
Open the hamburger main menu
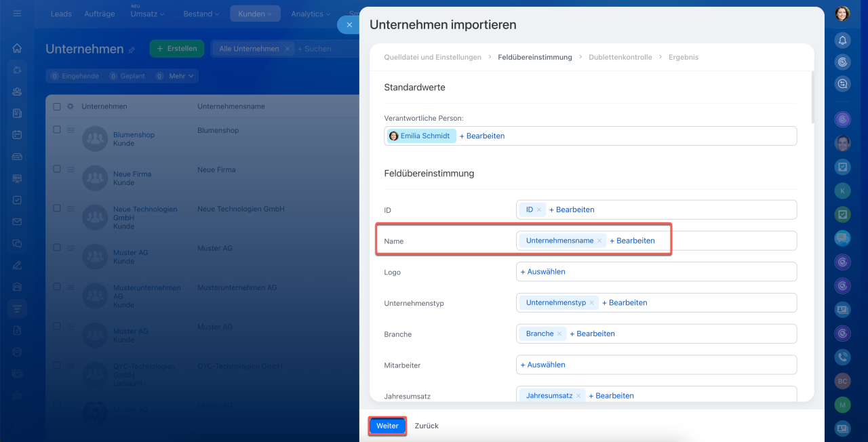pos(17,14)
